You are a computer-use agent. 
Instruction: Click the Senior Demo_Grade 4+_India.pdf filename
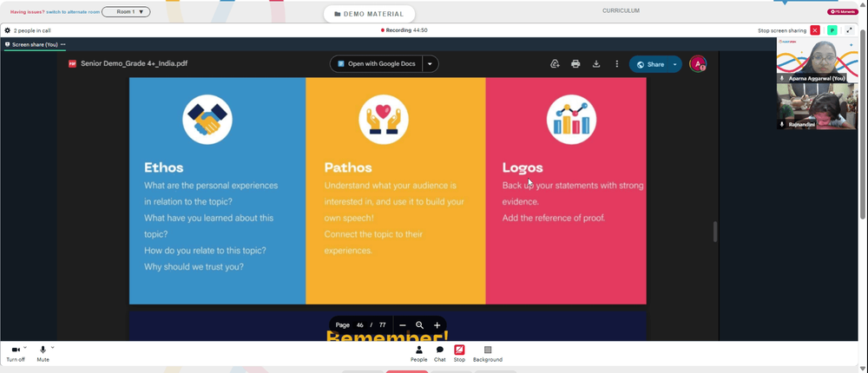click(134, 63)
